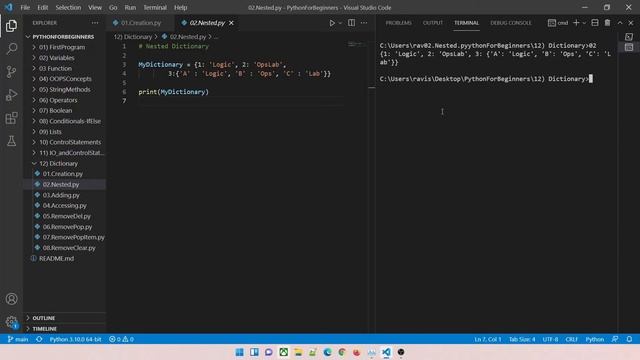Screen dimensions: 640x360
Task: Change Python language mode
Action: tap(595, 339)
